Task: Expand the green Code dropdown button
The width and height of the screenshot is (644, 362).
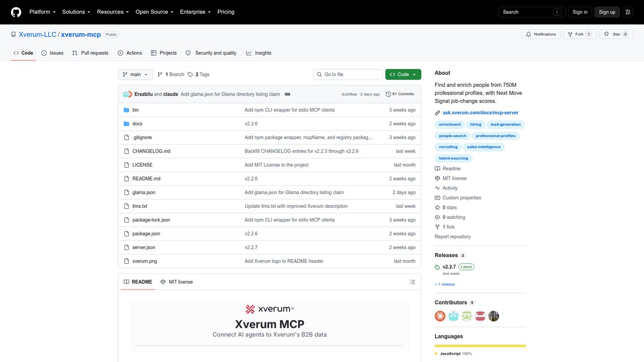Action: (x=403, y=74)
